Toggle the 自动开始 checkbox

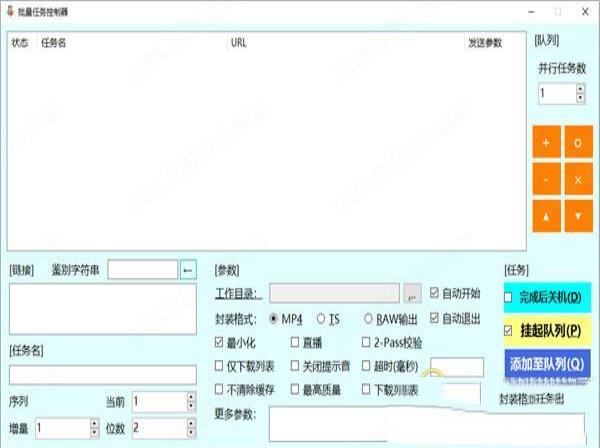(x=435, y=294)
